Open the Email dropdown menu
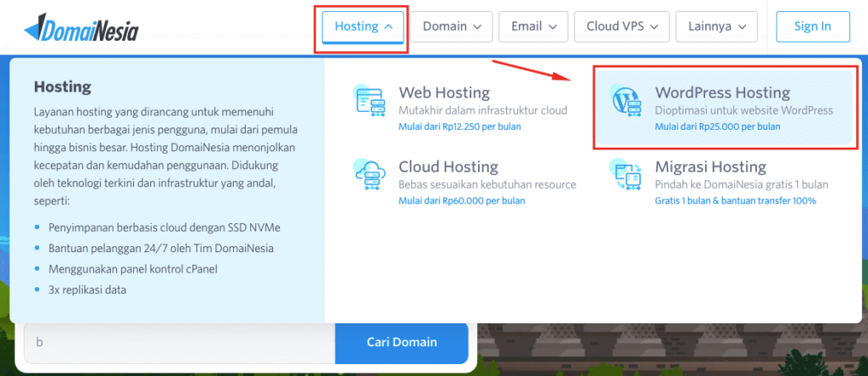 point(534,26)
